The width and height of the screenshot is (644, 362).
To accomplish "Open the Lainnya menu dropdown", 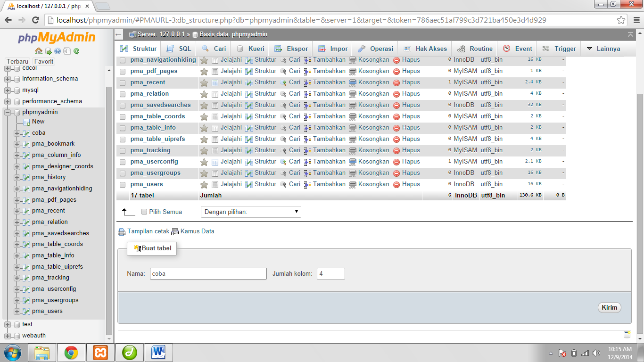I will pyautogui.click(x=603, y=49).
